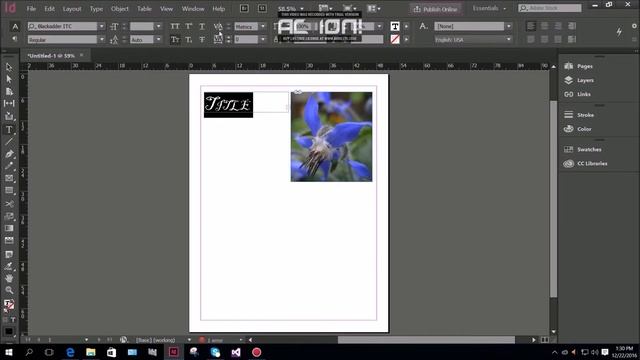The width and height of the screenshot is (640, 360).
Task: Click Fill and Stroke swatch in toolbox
Action: tap(9, 304)
